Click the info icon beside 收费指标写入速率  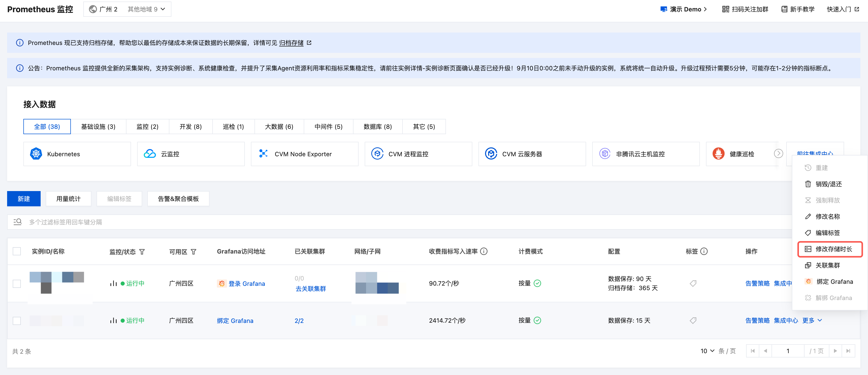click(x=484, y=251)
